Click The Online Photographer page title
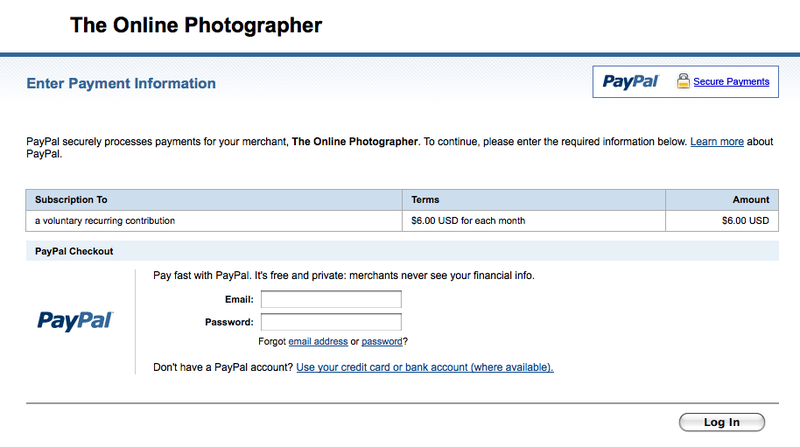 196,25
